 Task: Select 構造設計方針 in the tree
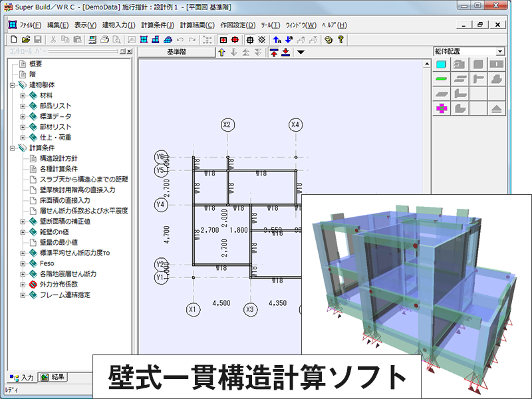click(59, 158)
